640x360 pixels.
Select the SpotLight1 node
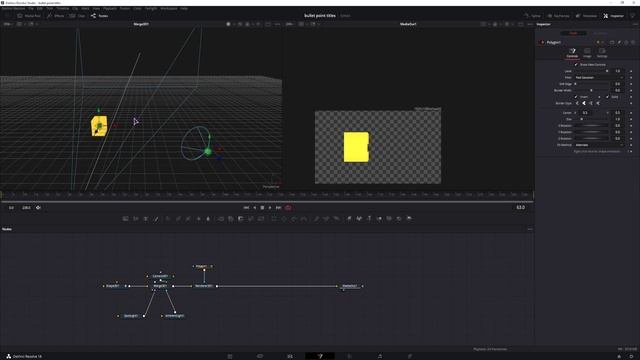coord(131,316)
